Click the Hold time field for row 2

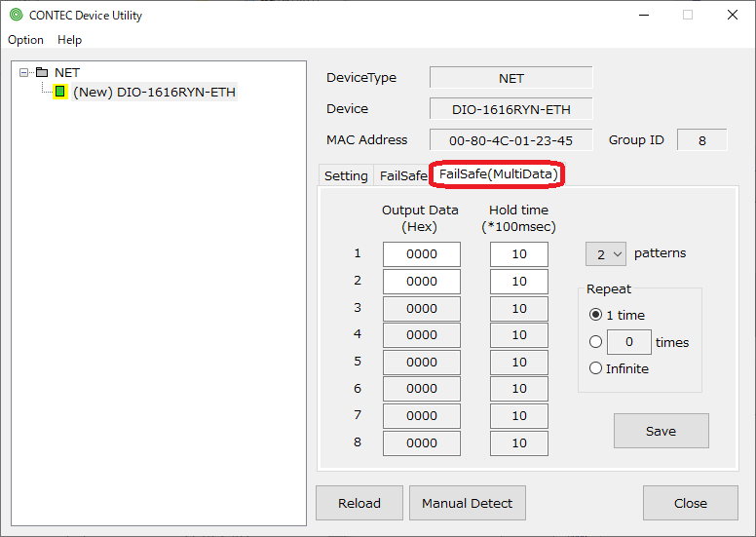[518, 281]
